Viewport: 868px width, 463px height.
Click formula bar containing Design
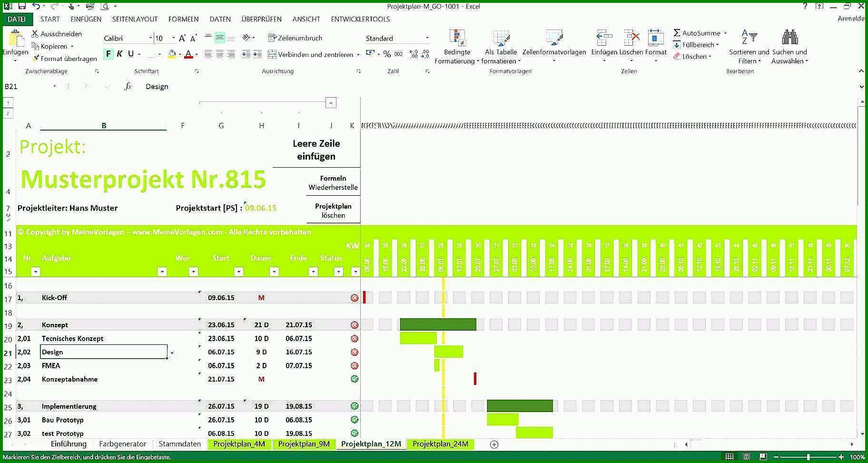[500, 86]
